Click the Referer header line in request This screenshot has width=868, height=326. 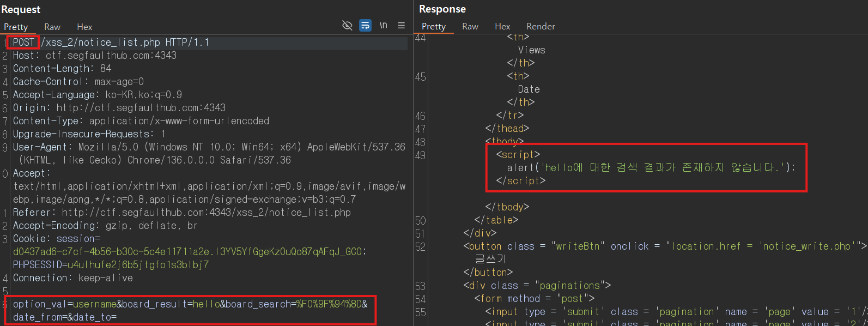[x=182, y=213]
